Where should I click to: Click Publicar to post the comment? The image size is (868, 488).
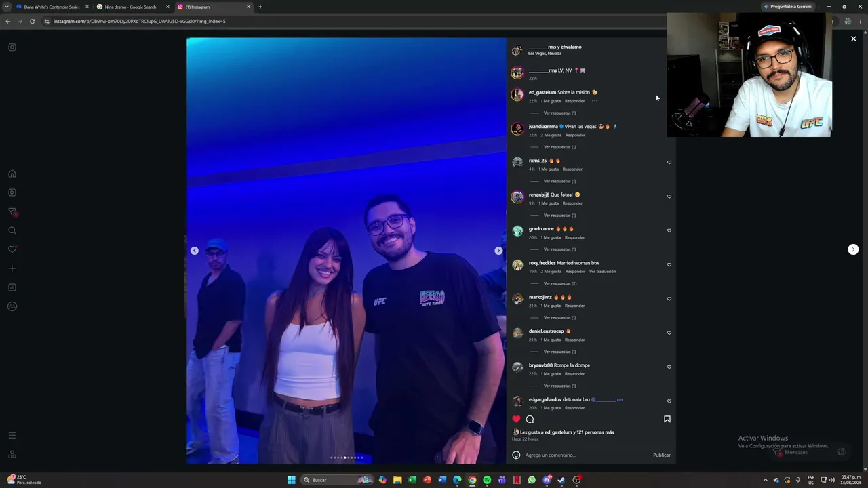click(x=662, y=455)
